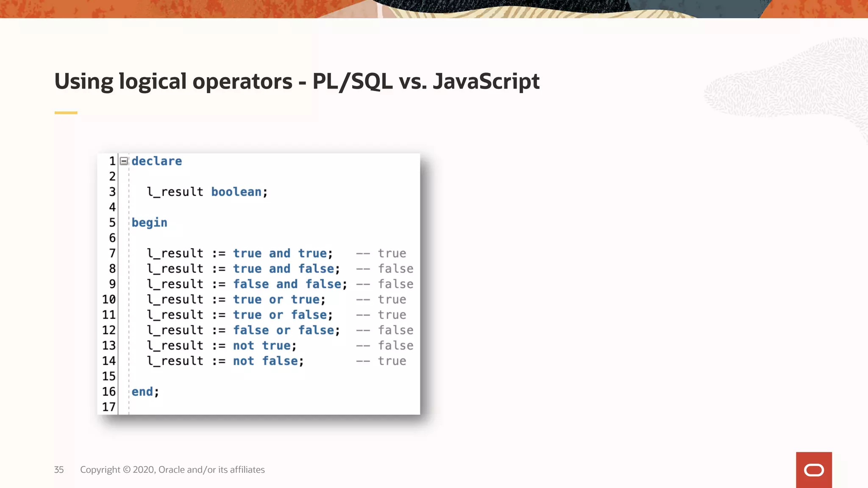Click the '-- true' comment on line 14

381,361
